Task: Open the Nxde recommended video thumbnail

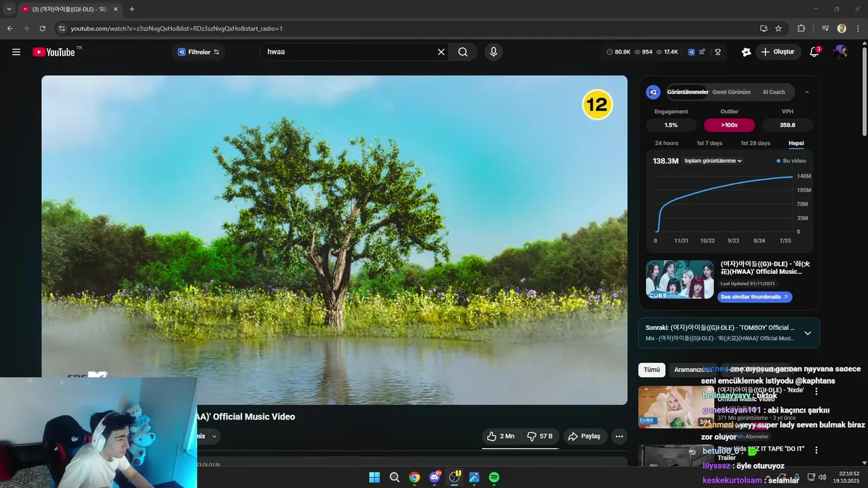Action: 676,407
